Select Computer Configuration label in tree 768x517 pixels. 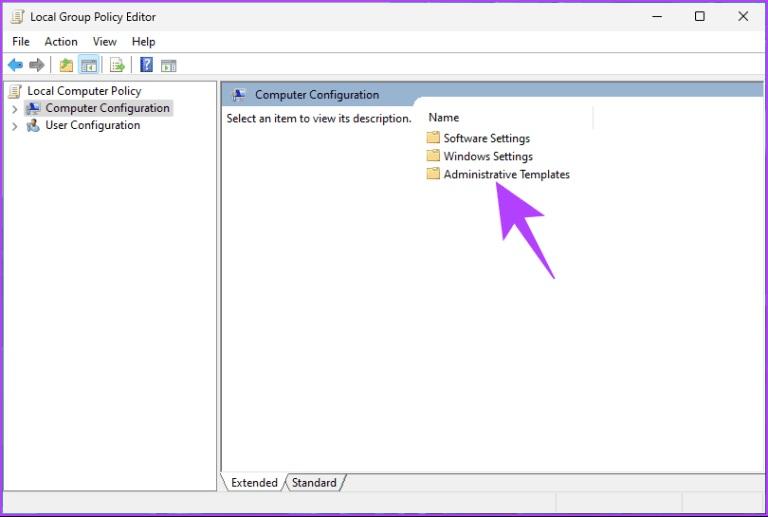[107, 108]
